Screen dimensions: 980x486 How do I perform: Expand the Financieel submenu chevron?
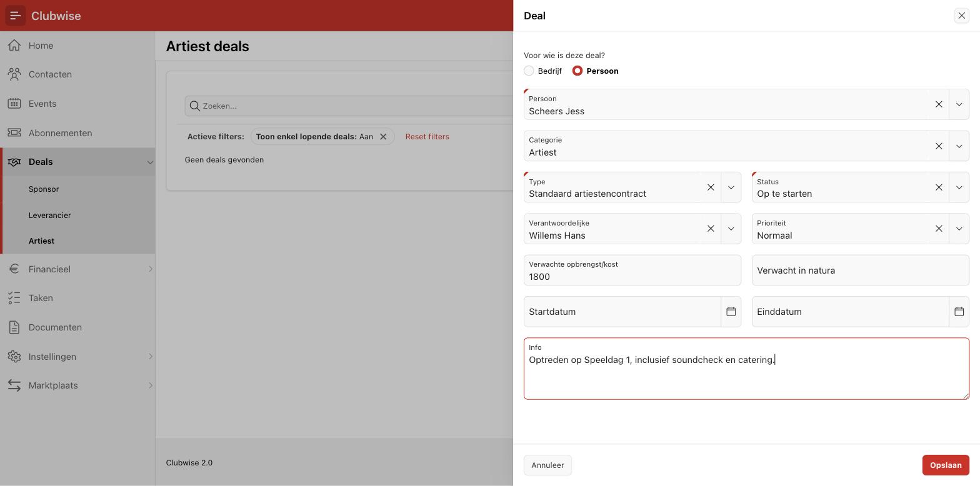coord(150,269)
